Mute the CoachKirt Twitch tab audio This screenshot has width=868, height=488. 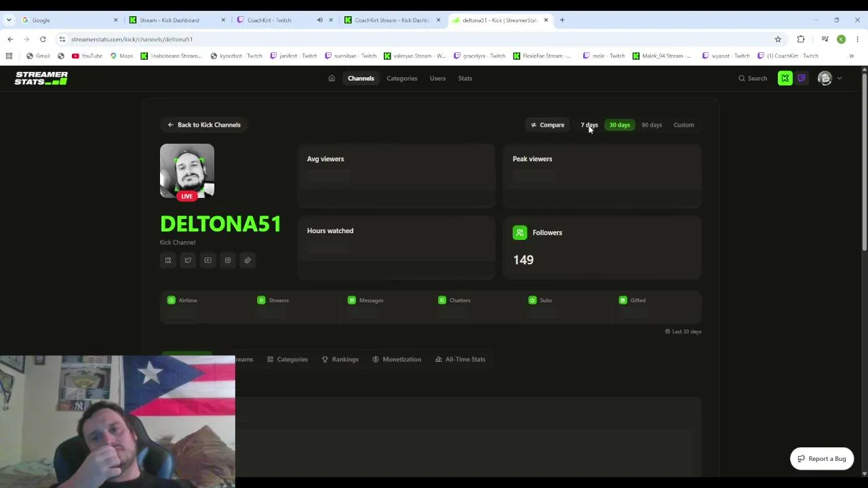tap(319, 20)
